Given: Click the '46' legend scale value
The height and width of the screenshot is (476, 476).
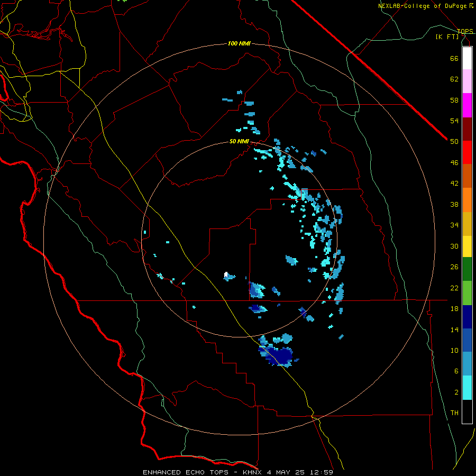Looking at the screenshot, I should click(454, 163).
